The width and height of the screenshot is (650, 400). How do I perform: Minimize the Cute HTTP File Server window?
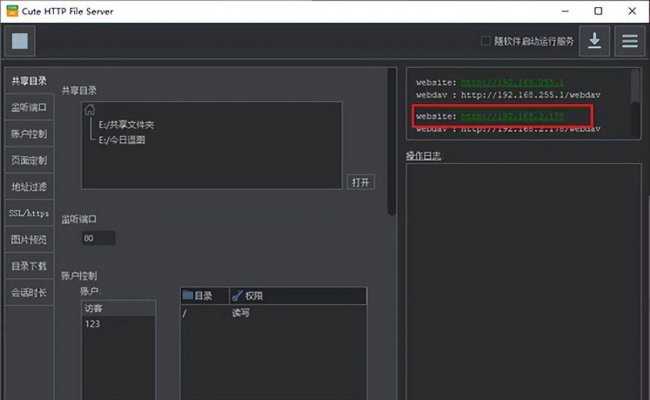(x=565, y=11)
